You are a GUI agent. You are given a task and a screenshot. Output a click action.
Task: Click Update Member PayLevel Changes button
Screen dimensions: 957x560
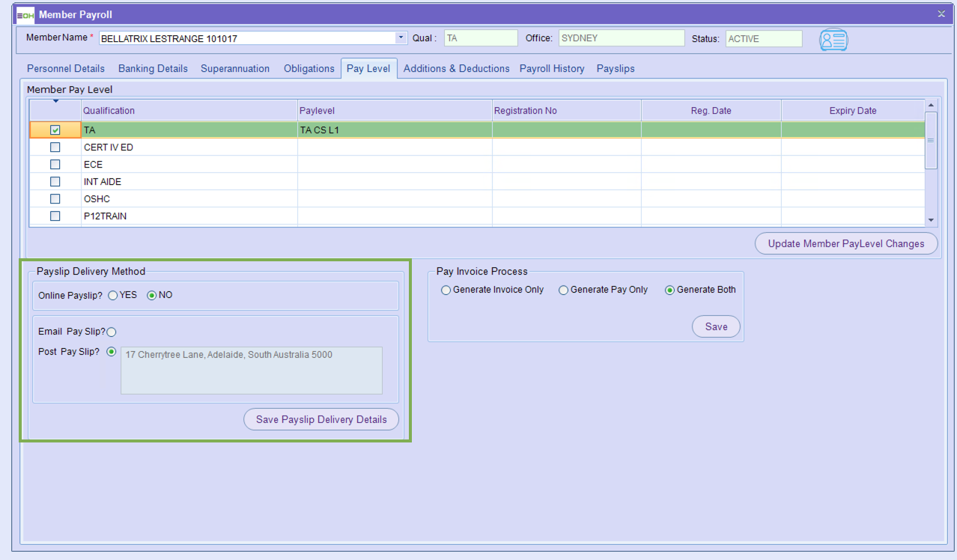[x=845, y=243]
